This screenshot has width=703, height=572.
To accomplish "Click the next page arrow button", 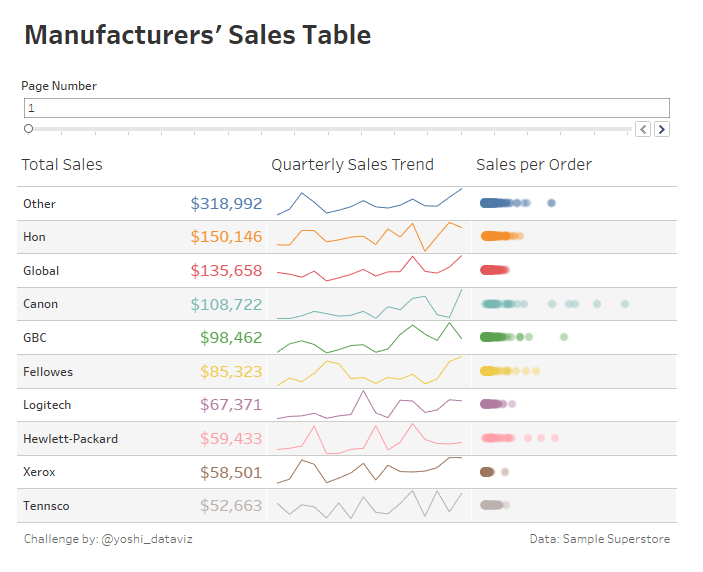I will [x=661, y=129].
